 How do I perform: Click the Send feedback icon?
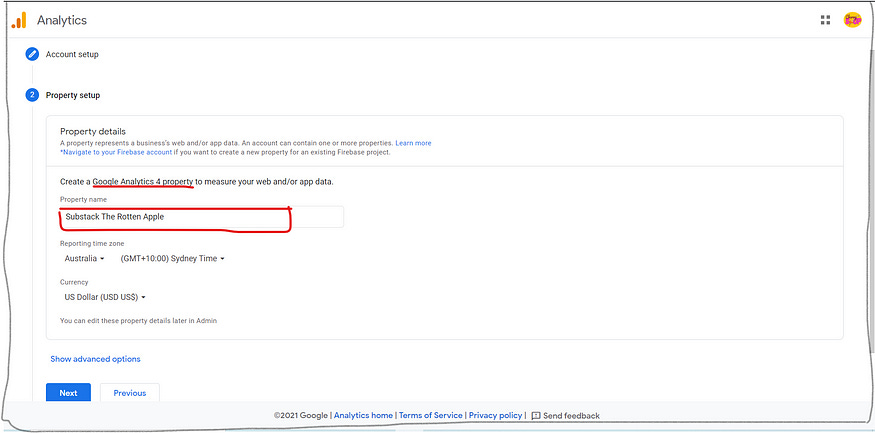536,416
